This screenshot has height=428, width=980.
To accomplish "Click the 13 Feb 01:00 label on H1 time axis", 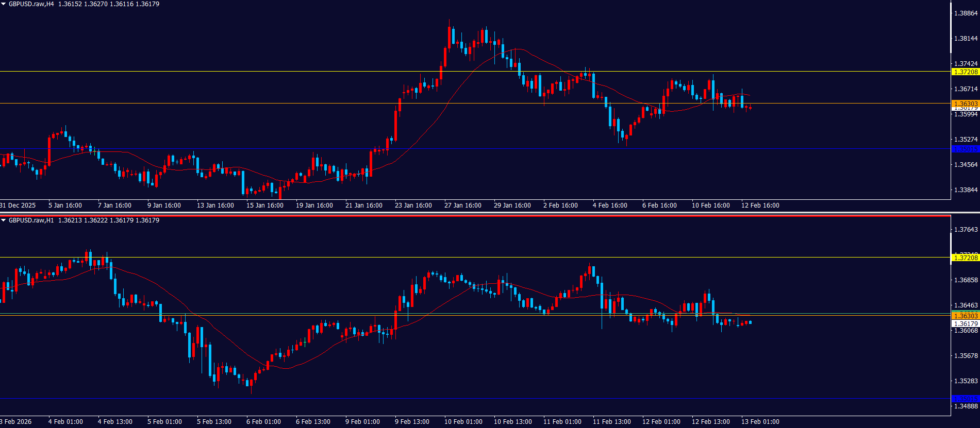I will [760, 422].
